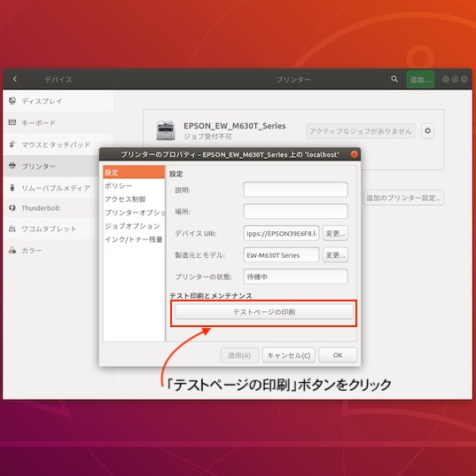Click 変更... next to デバイス URI
476x476 pixels.
pyautogui.click(x=335, y=233)
